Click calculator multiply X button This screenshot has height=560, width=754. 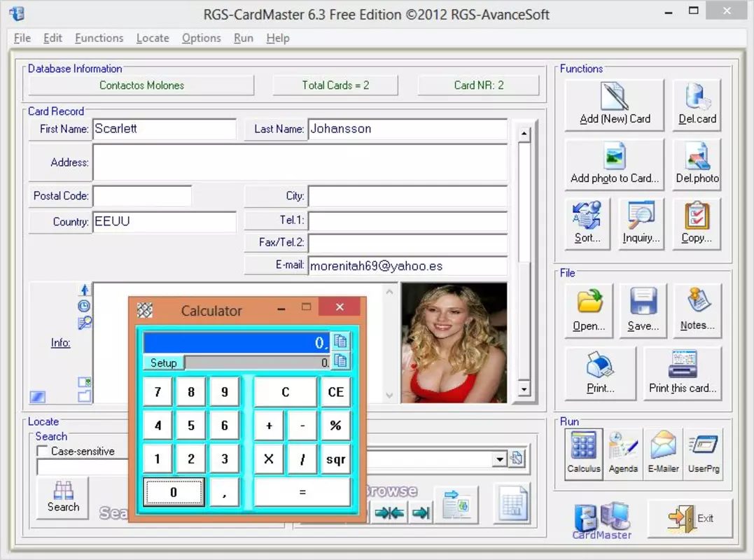[x=269, y=459]
